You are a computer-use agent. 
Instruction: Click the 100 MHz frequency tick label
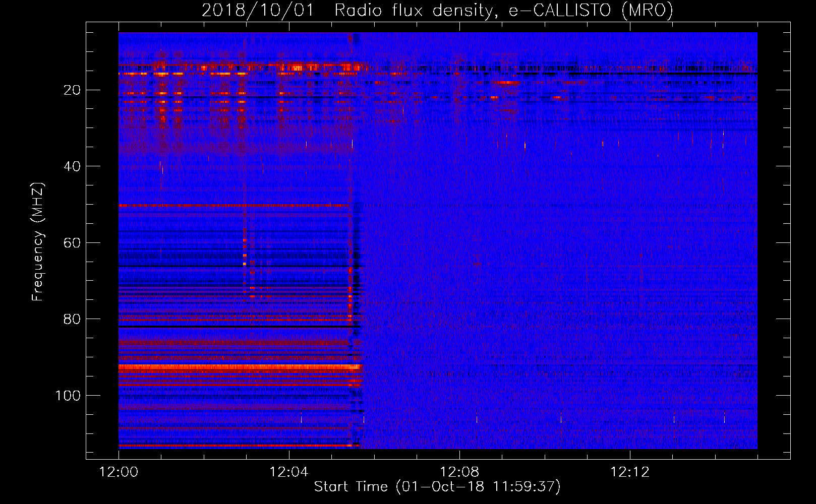coord(68,396)
